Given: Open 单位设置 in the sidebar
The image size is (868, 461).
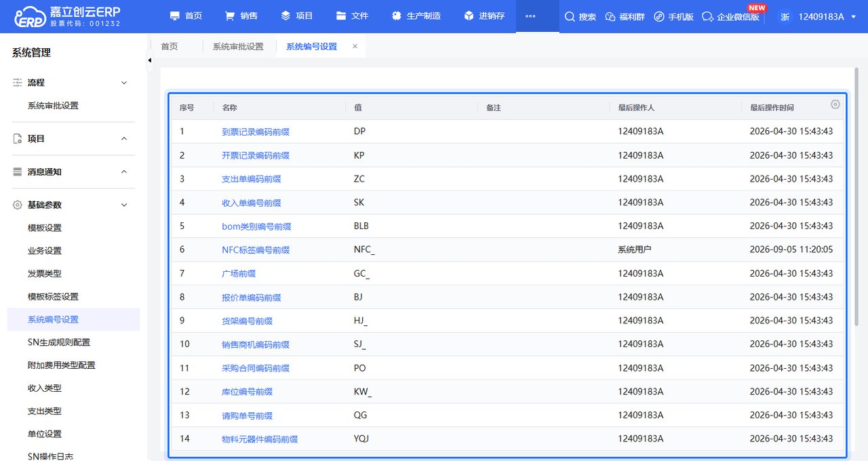Looking at the screenshot, I should [45, 434].
